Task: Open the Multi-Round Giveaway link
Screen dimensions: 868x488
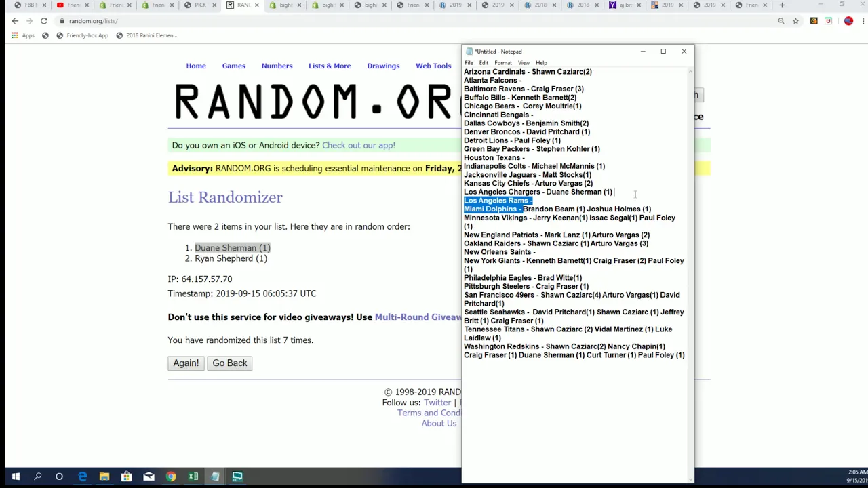Action: (x=418, y=317)
